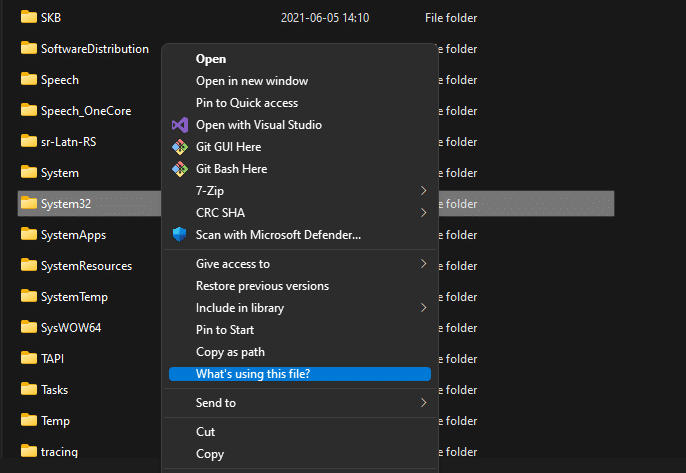Select Pin to Quick access
The width and height of the screenshot is (686, 473).
(246, 103)
